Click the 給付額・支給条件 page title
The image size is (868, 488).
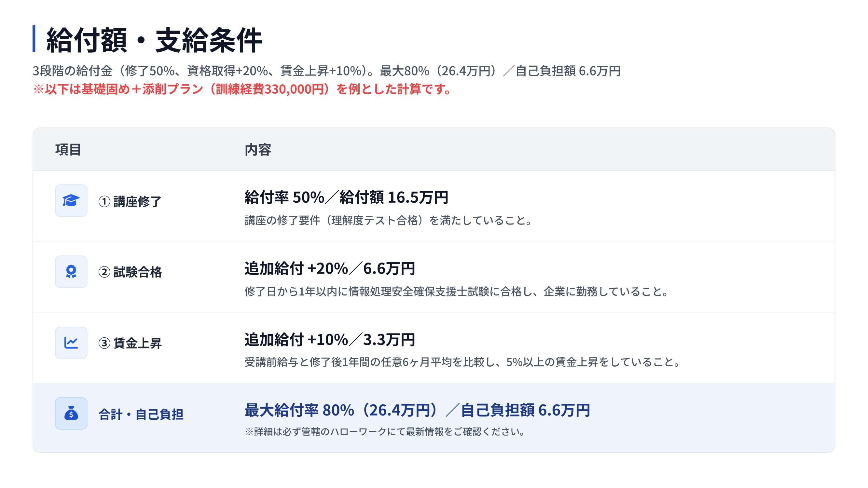pyautogui.click(x=154, y=40)
